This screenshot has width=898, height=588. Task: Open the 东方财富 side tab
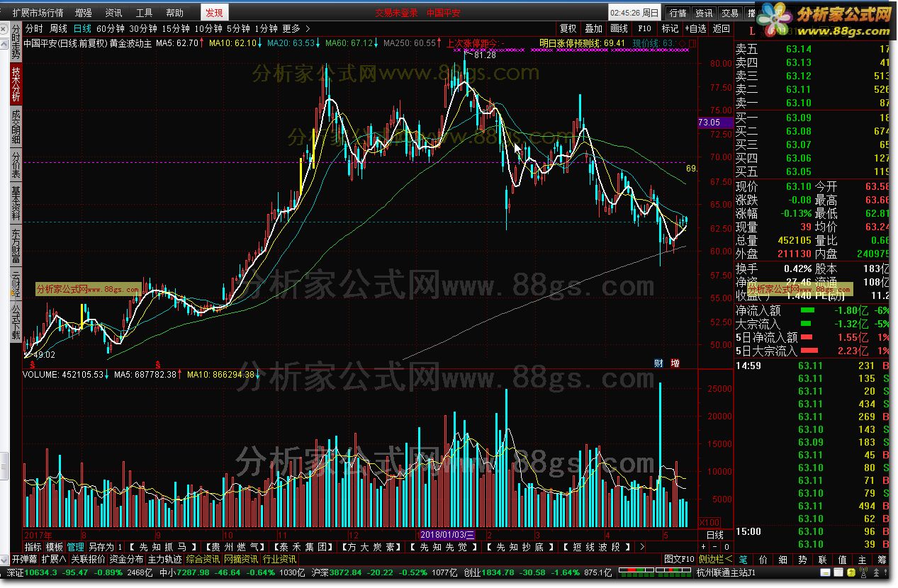tap(16, 244)
